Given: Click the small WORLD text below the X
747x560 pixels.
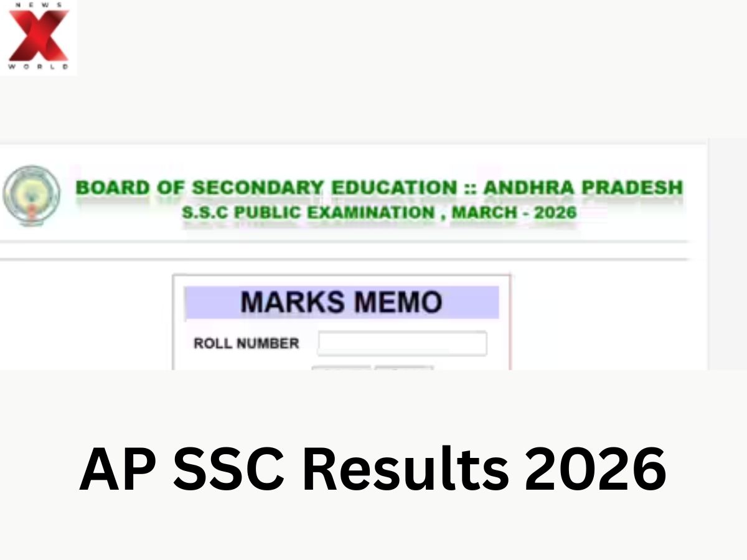Looking at the screenshot, I should [x=39, y=66].
